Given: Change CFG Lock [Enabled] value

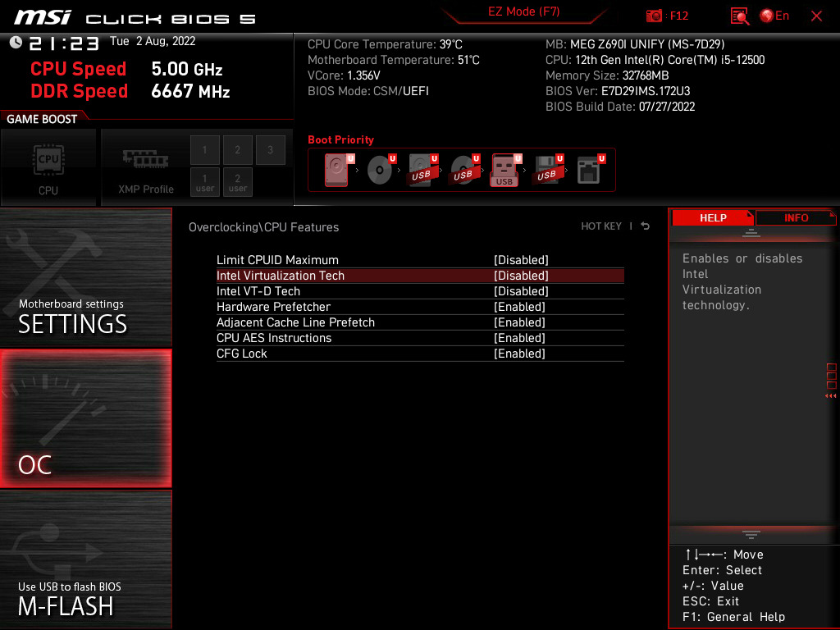Looking at the screenshot, I should (519, 353).
